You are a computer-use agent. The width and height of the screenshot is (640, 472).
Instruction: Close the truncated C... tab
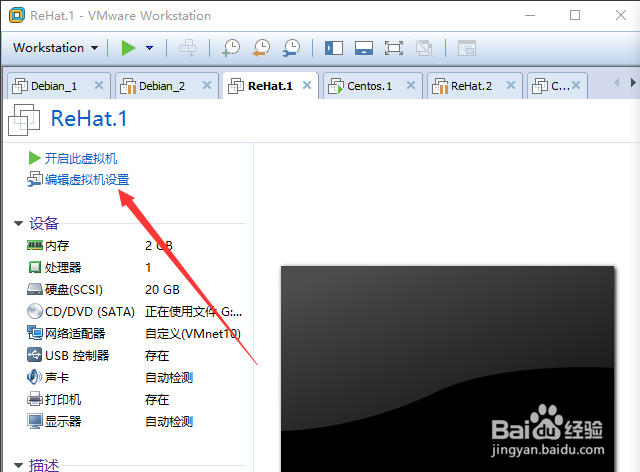pyautogui.click(x=576, y=85)
